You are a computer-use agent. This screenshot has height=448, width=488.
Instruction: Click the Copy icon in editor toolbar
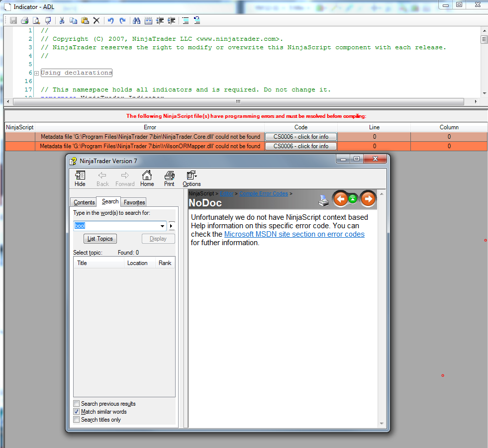(74, 20)
